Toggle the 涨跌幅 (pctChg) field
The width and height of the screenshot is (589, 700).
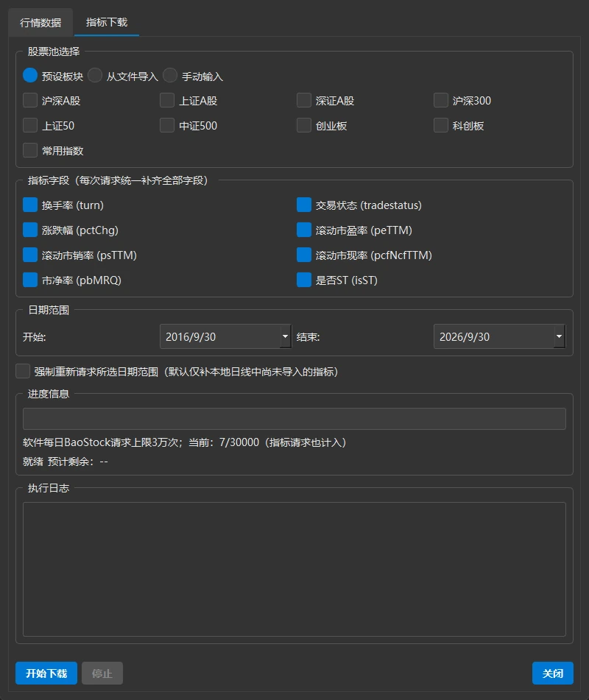pos(30,230)
